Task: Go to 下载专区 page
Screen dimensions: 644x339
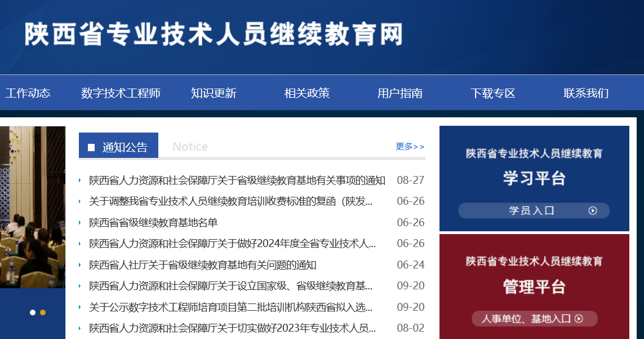Action: 493,94
